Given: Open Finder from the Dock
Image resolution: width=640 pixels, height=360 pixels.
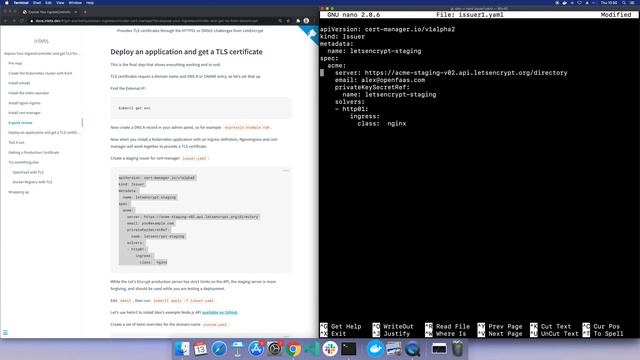Looking at the screenshot, I should tap(182, 349).
